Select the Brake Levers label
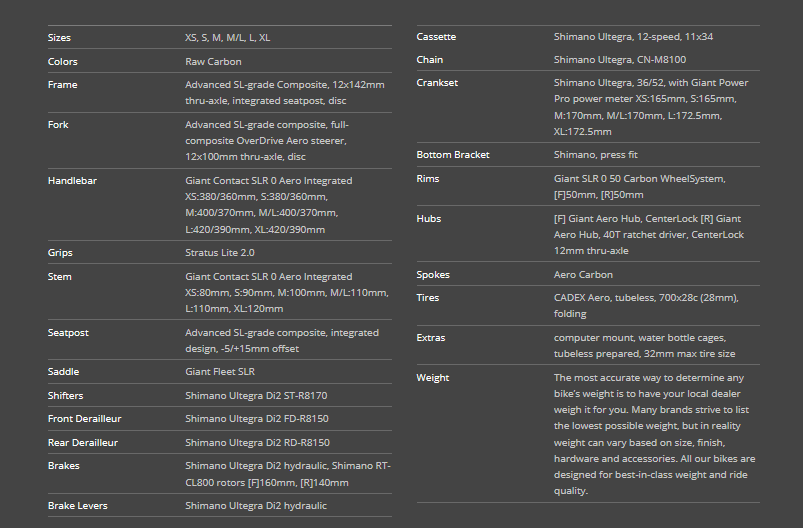803x528 pixels. (77, 505)
